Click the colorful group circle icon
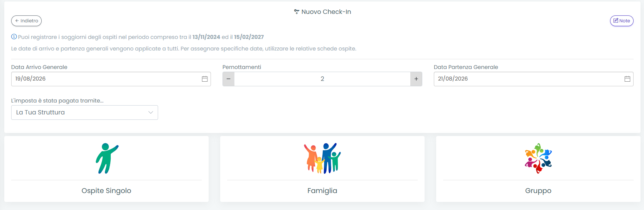This screenshot has width=644, height=210. coord(538,158)
